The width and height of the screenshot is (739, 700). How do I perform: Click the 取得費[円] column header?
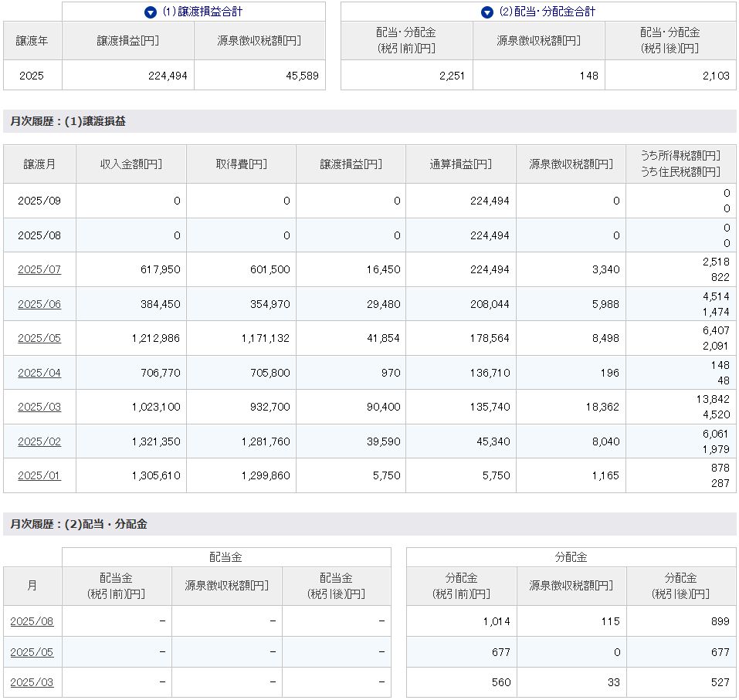(x=241, y=164)
